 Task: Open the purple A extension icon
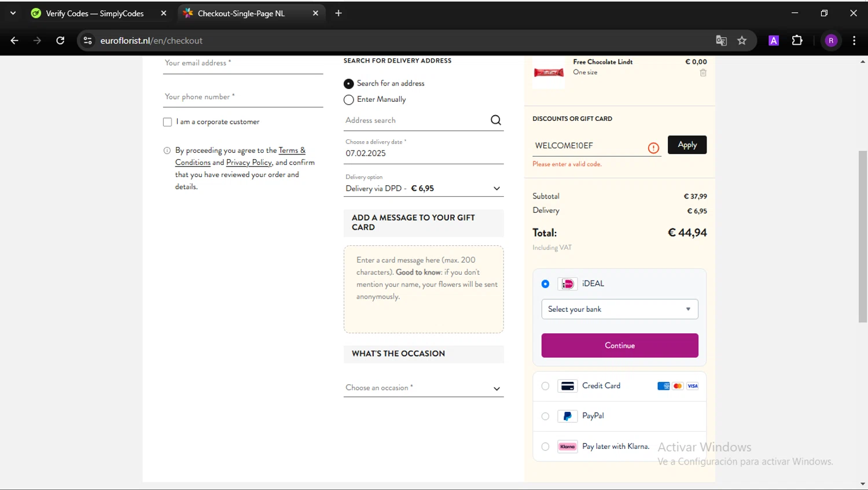click(x=774, y=40)
